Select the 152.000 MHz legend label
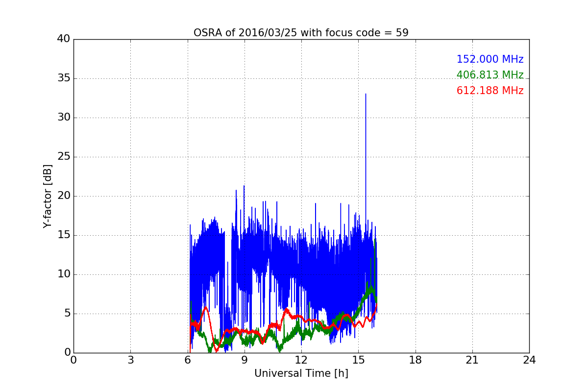This screenshot has width=588, height=392. (x=490, y=59)
